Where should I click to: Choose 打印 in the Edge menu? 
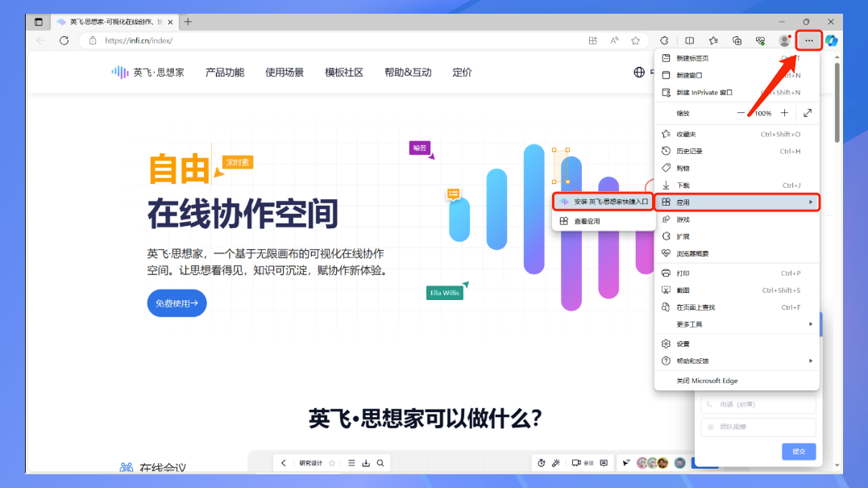[737, 273]
